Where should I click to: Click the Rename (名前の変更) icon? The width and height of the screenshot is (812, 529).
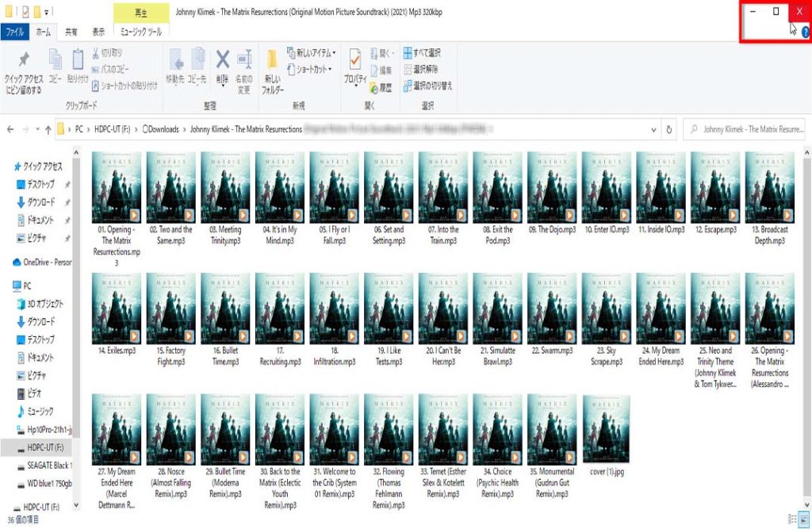tap(244, 60)
